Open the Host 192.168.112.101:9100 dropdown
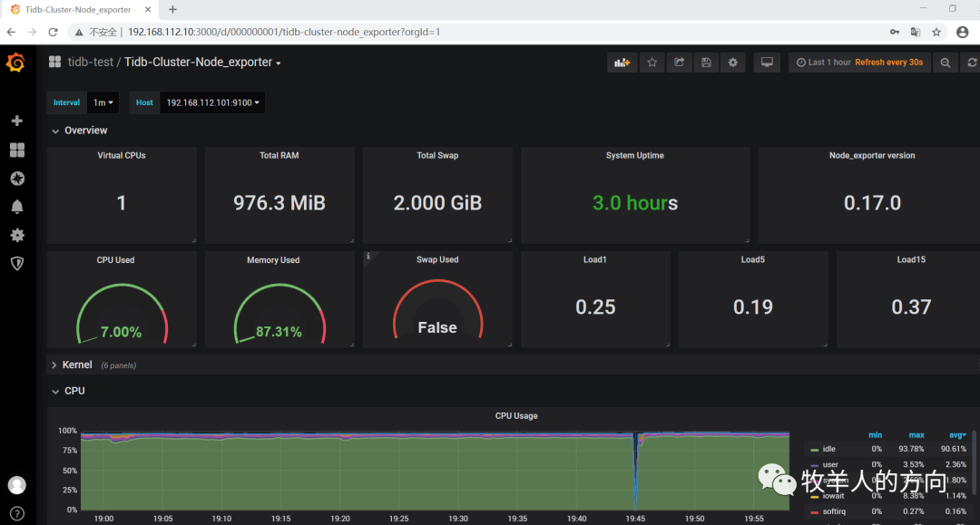 [x=213, y=102]
